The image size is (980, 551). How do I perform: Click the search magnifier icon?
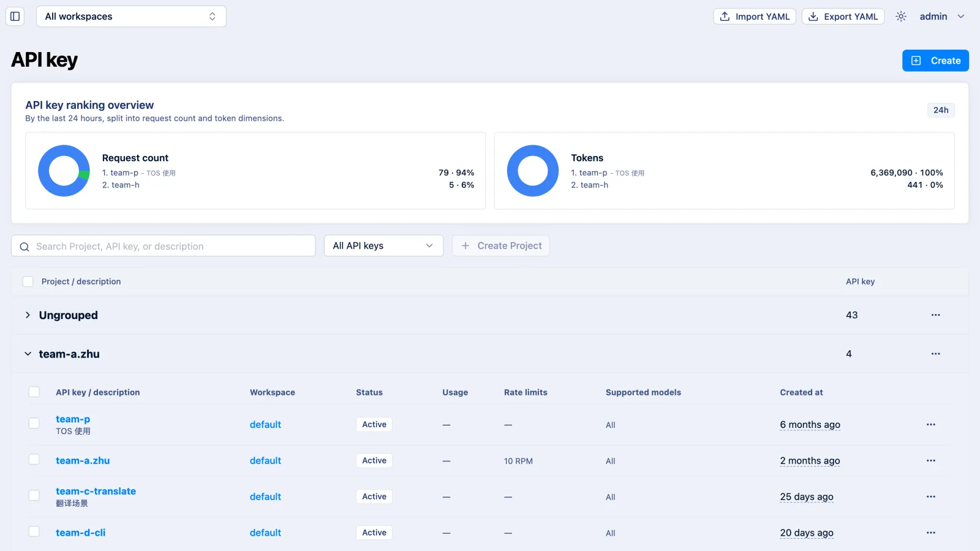point(24,247)
